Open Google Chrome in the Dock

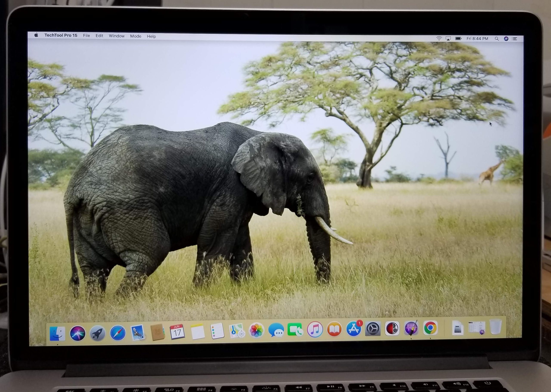pyautogui.click(x=430, y=328)
